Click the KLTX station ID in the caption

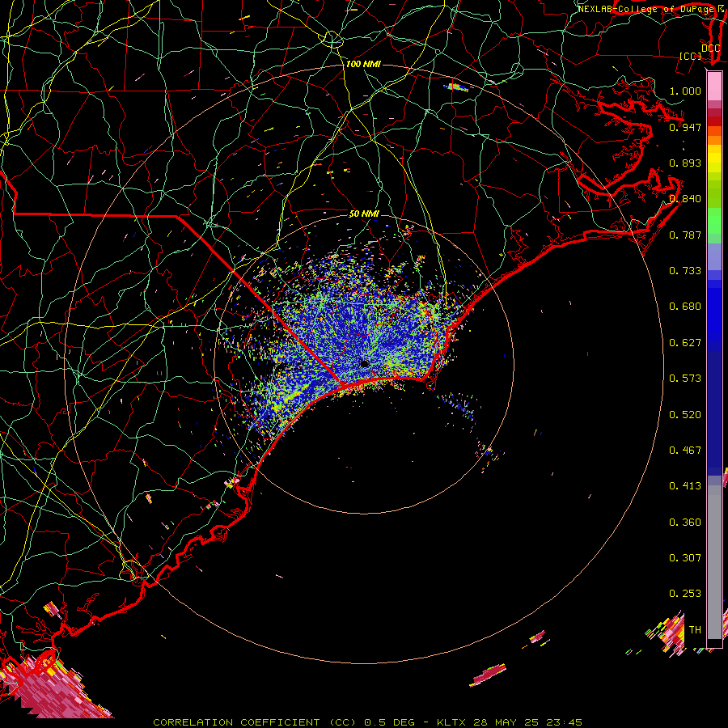(x=451, y=722)
